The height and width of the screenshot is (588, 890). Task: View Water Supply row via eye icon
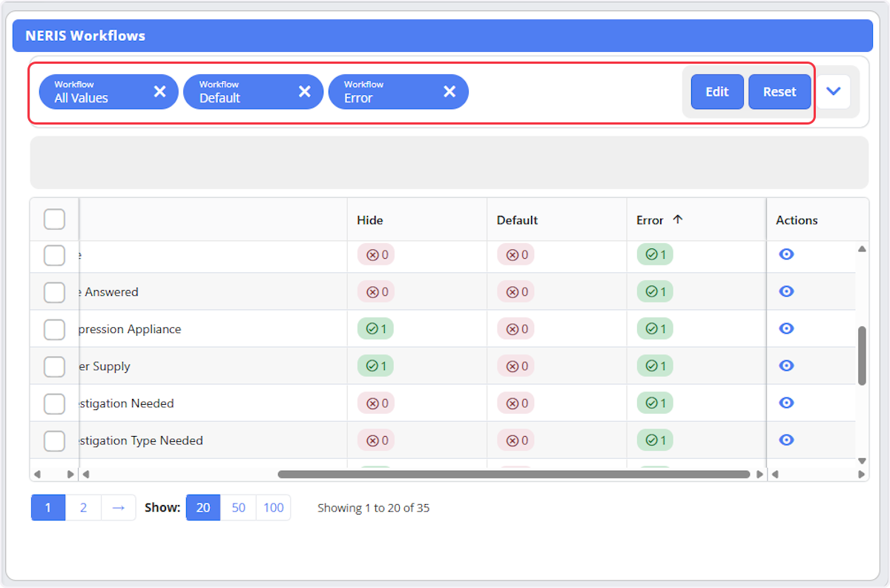[x=787, y=366]
